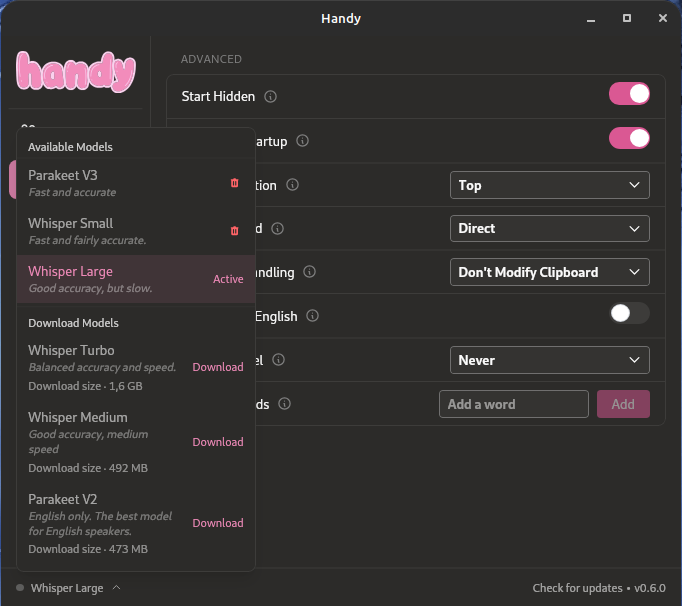The width and height of the screenshot is (682, 606).
Task: Click info icon beside Start Hidden
Action: (271, 97)
